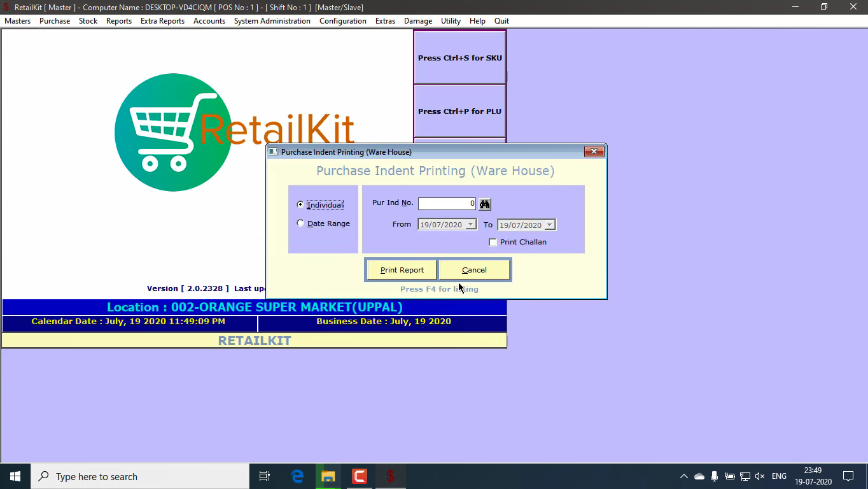
Task: Click the battery tray icon
Action: click(x=730, y=476)
